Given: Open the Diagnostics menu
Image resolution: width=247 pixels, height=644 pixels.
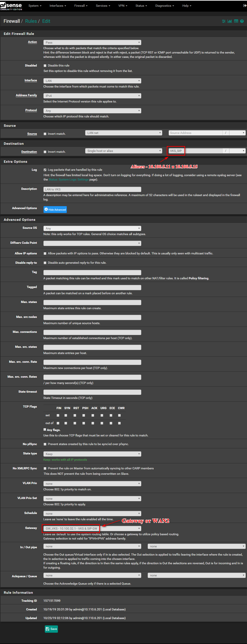Looking at the screenshot, I should 165,5.
